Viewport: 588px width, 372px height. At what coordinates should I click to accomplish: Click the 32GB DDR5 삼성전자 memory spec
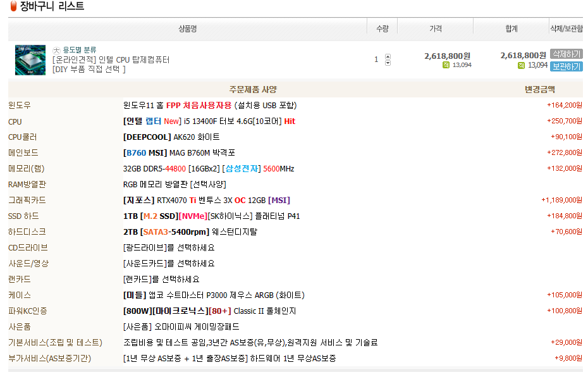209,168
